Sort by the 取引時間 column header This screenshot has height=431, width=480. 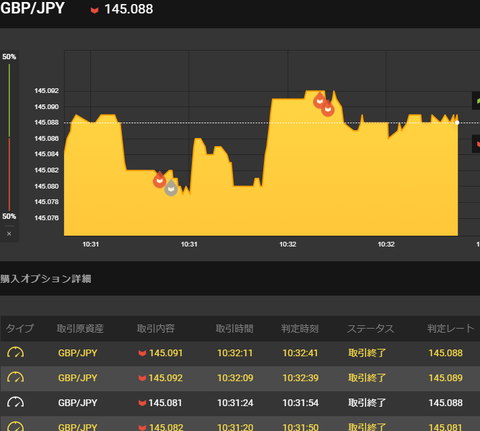click(x=234, y=329)
